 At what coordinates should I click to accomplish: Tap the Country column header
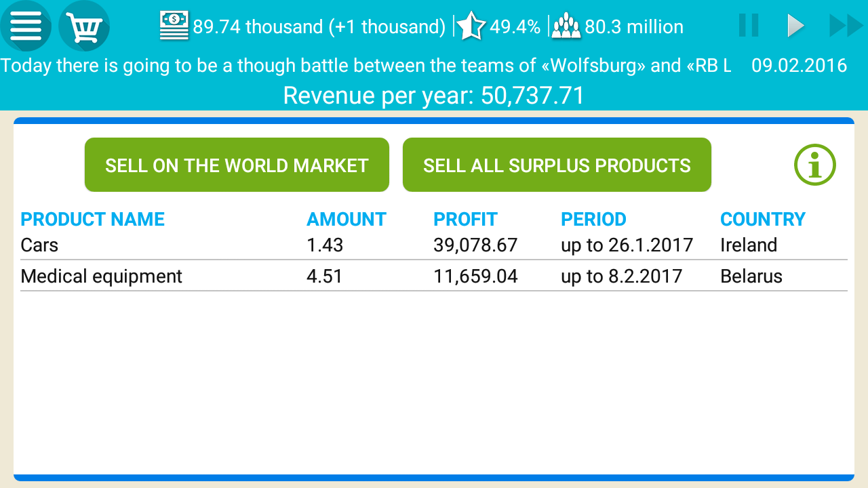tap(762, 220)
